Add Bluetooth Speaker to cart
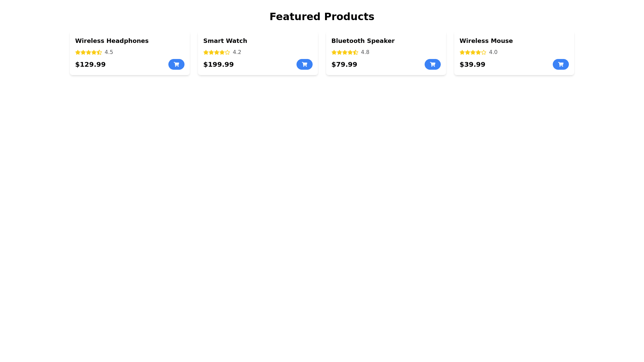The image size is (644, 362). click(432, 64)
